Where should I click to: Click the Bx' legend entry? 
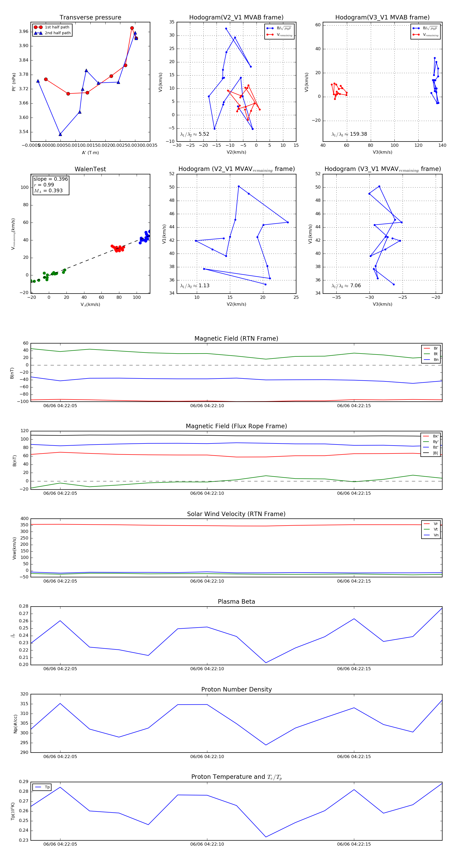coord(431,436)
